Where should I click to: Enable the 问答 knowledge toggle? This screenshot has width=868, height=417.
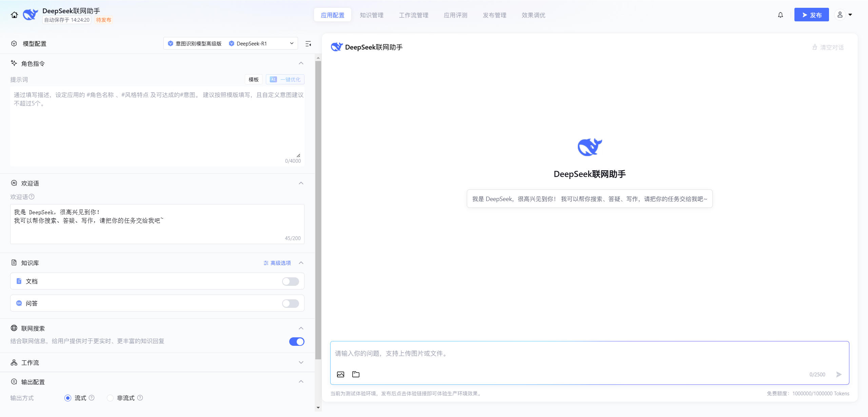tap(291, 303)
